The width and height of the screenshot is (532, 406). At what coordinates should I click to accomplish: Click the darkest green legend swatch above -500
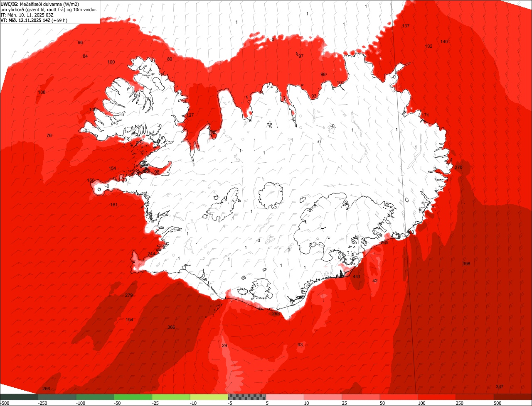pos(19,397)
